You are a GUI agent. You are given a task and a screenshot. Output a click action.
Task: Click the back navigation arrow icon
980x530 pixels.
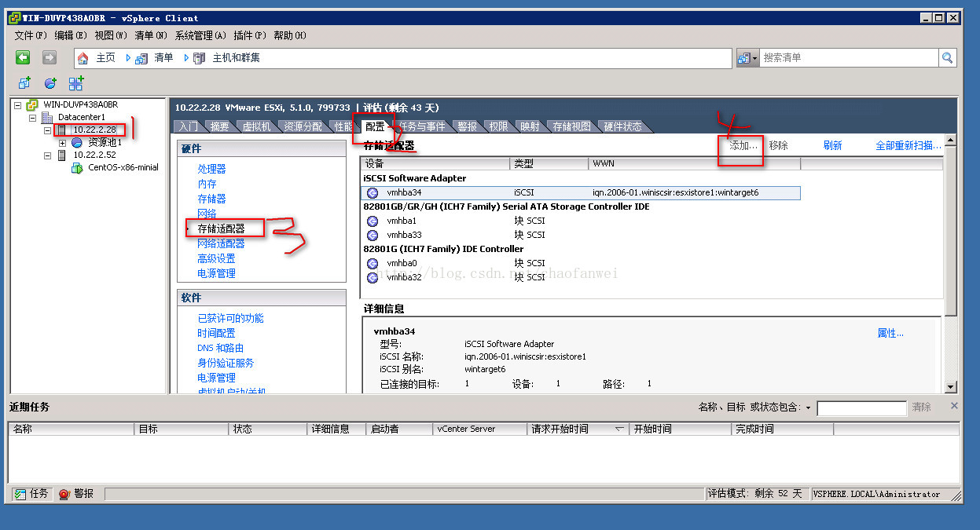(x=24, y=57)
